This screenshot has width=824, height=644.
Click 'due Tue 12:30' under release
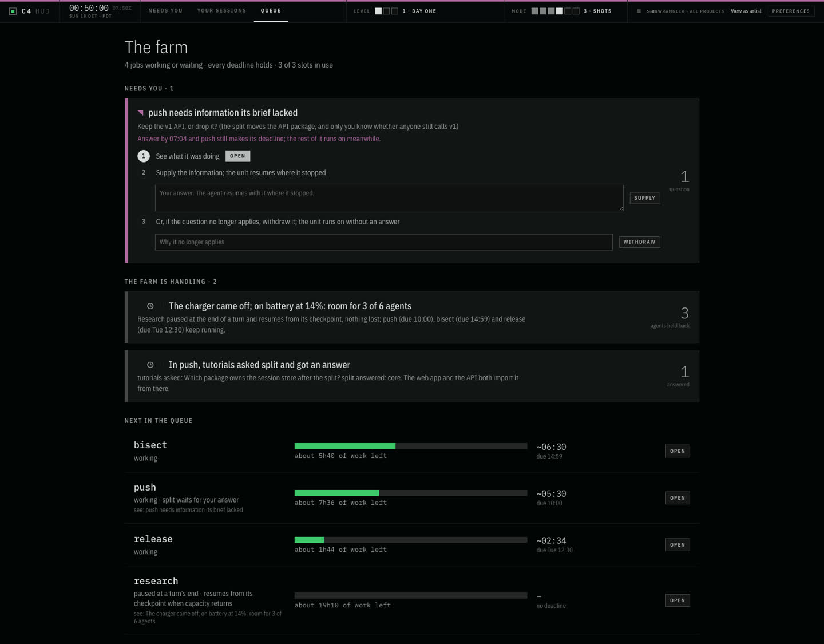[x=554, y=550]
